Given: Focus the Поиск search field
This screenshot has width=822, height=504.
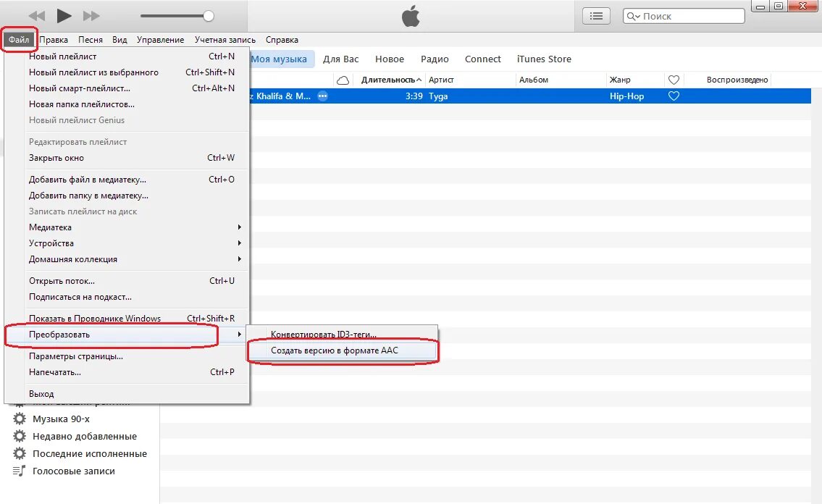Looking at the screenshot, I should tap(684, 16).
